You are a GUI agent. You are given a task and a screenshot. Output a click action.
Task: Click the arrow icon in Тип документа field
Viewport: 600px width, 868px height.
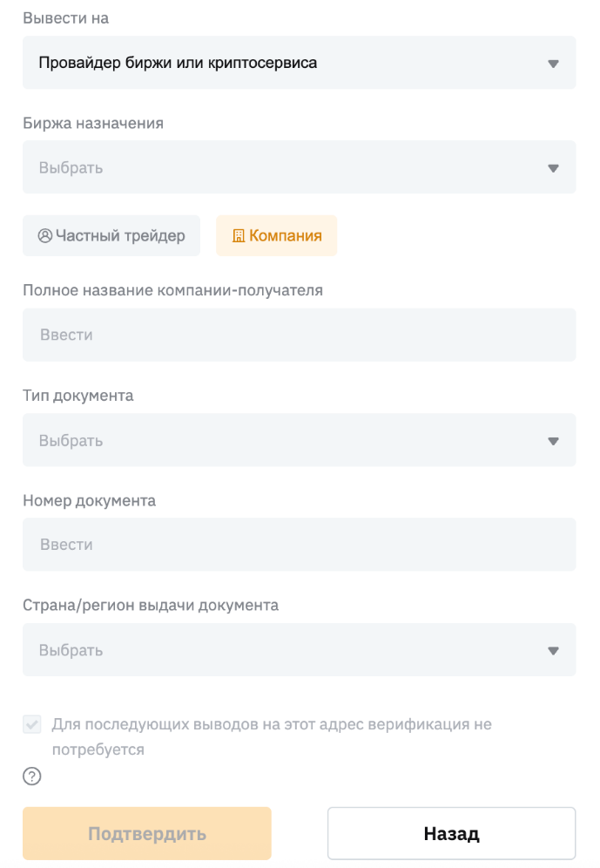click(x=553, y=441)
